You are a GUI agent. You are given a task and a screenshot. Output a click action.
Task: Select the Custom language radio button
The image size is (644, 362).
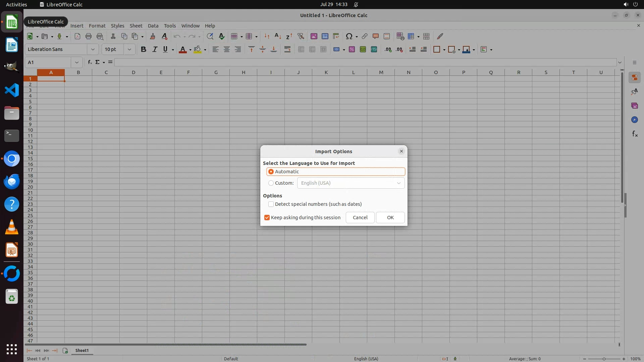[271, 183]
